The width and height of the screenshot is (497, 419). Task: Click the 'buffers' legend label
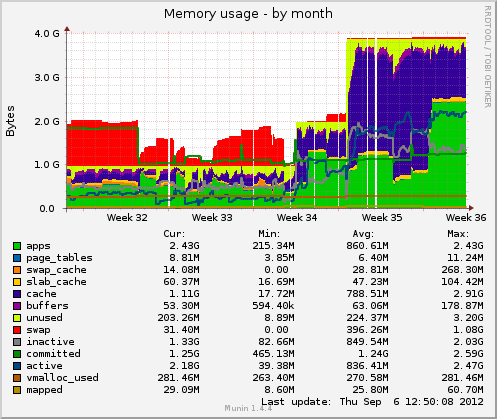[47, 306]
